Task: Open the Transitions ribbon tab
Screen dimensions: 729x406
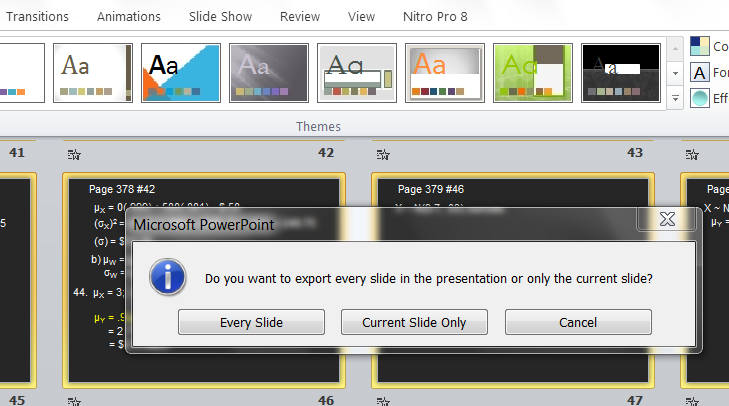Action: click(x=37, y=17)
